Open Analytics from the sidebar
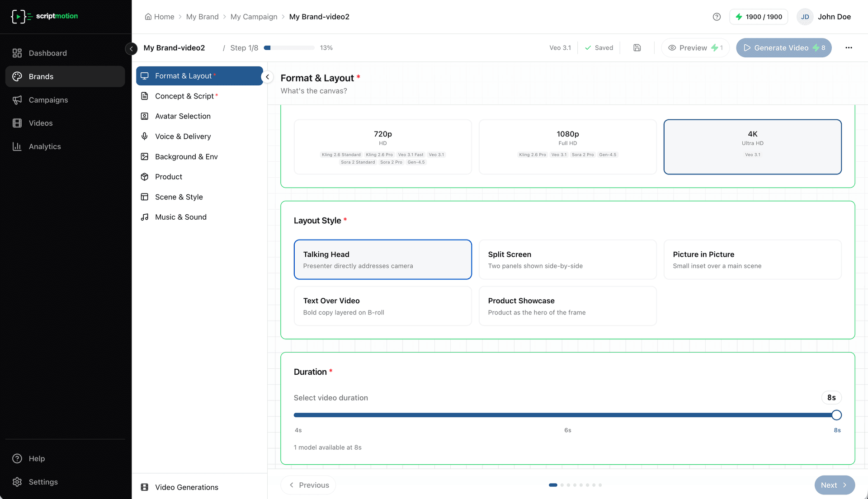868x499 pixels. coord(44,146)
